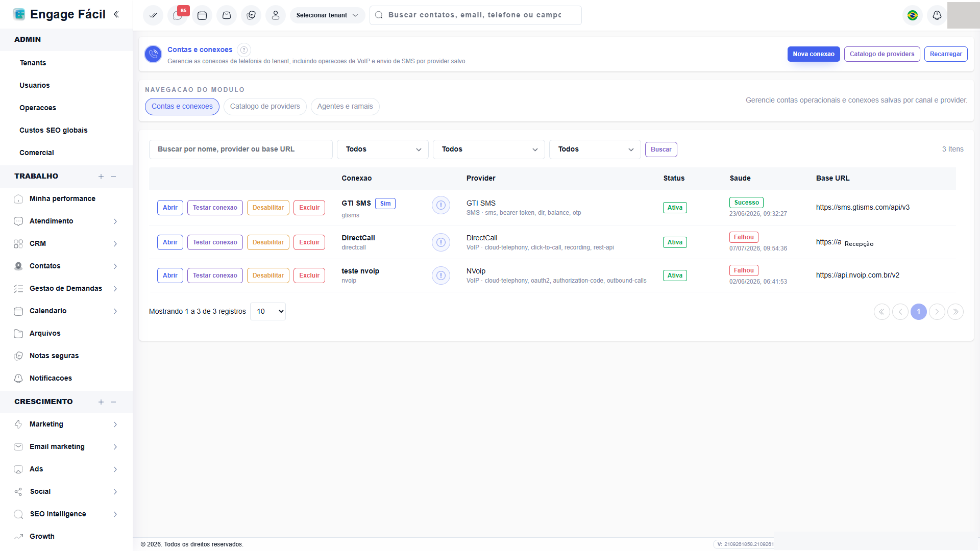Open the Brazil flag language selector
980x551 pixels.
[x=913, y=15]
